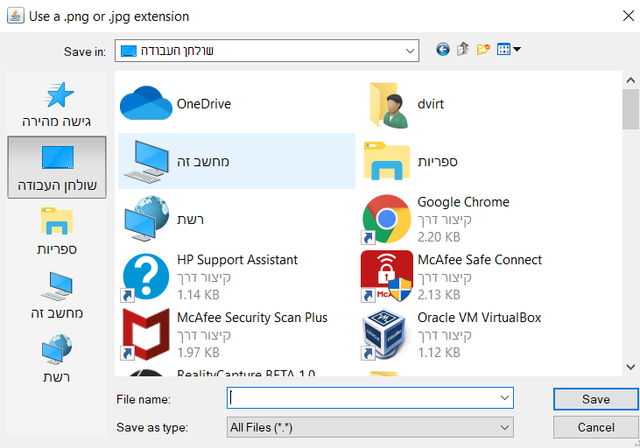Click the 1.12 KB size text
Screen dimensions: 640x448
click(439, 352)
